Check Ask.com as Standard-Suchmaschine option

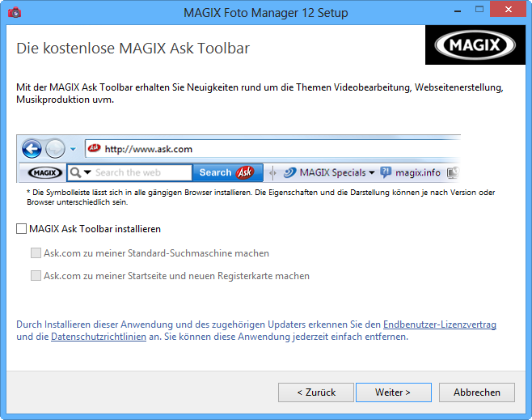click(36, 253)
